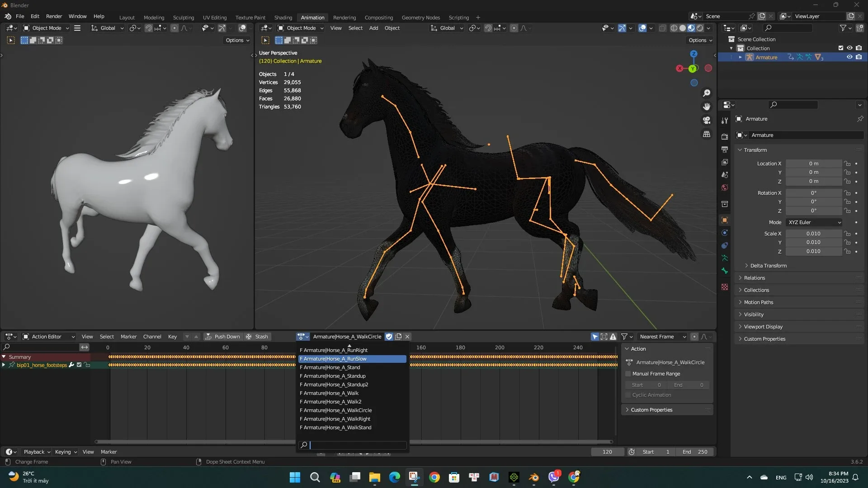Viewport: 868px width, 488px height.
Task: Open the Texture properties tab
Action: pos(725,287)
